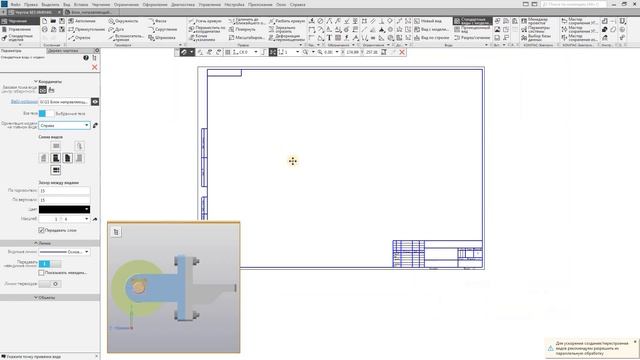Close the parallel processing notification
This screenshot has height=360, width=640.
click(635, 342)
